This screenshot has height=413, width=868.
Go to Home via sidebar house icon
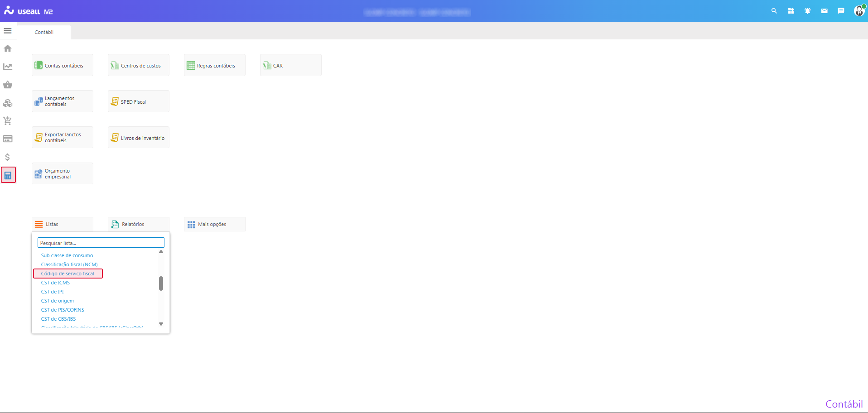(x=8, y=48)
